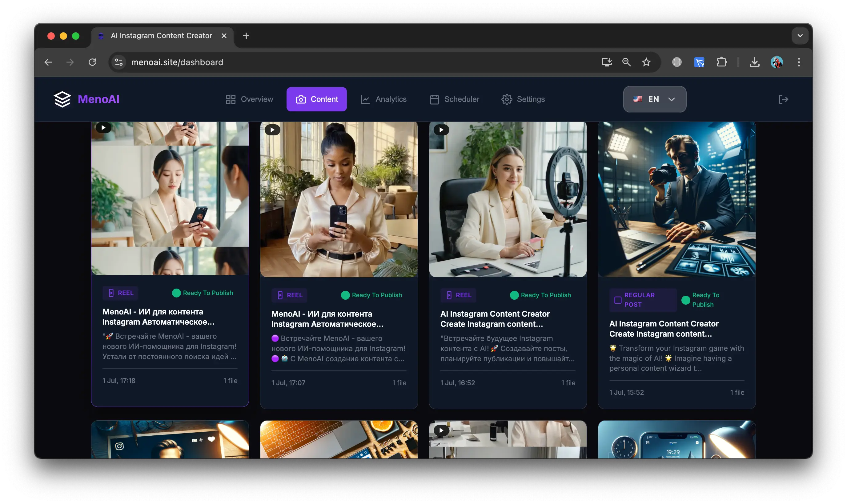847x504 pixels.
Task: Reload the dashboard page
Action: click(x=92, y=62)
